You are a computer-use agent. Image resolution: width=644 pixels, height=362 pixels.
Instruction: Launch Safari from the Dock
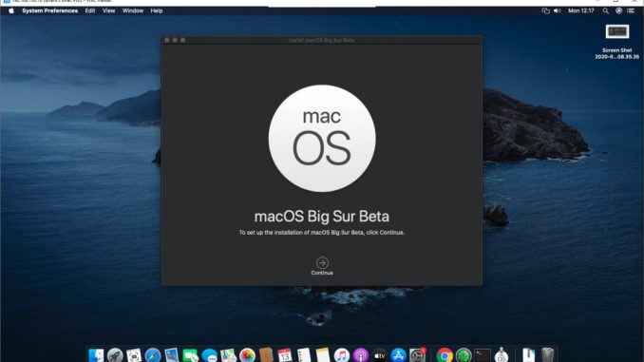tap(153, 355)
